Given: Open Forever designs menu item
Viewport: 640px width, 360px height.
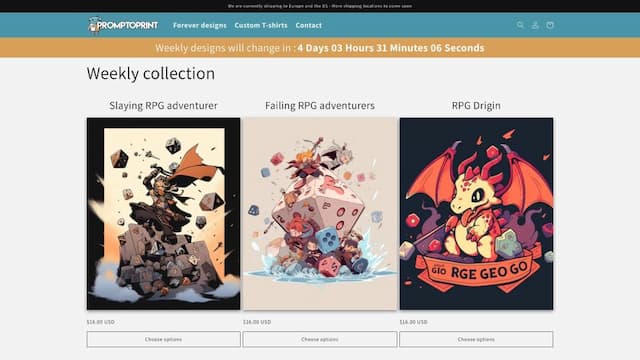Looking at the screenshot, I should (200, 25).
